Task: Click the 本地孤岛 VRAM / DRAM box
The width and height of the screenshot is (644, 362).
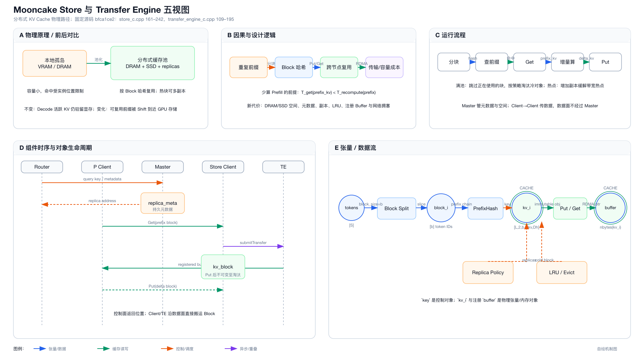Action: 55,63
